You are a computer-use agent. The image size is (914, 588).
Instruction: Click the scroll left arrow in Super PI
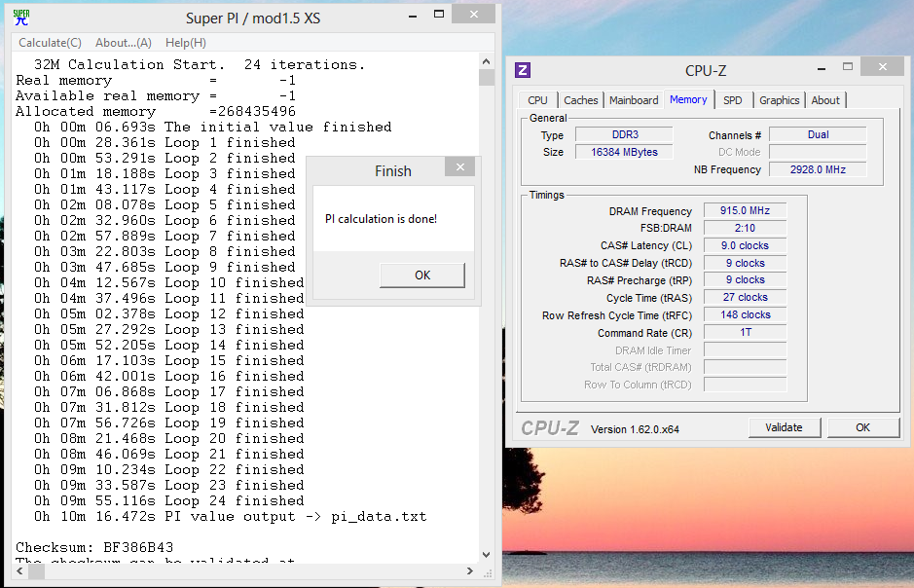(19, 571)
